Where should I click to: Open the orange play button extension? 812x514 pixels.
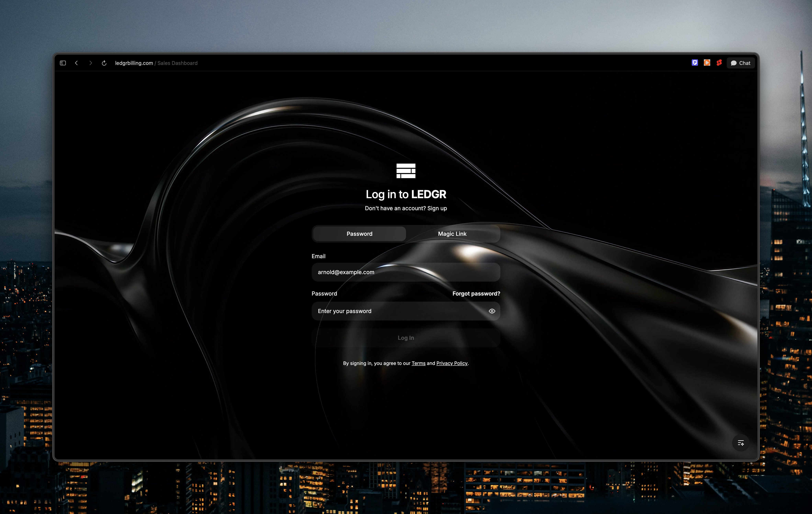tap(707, 63)
